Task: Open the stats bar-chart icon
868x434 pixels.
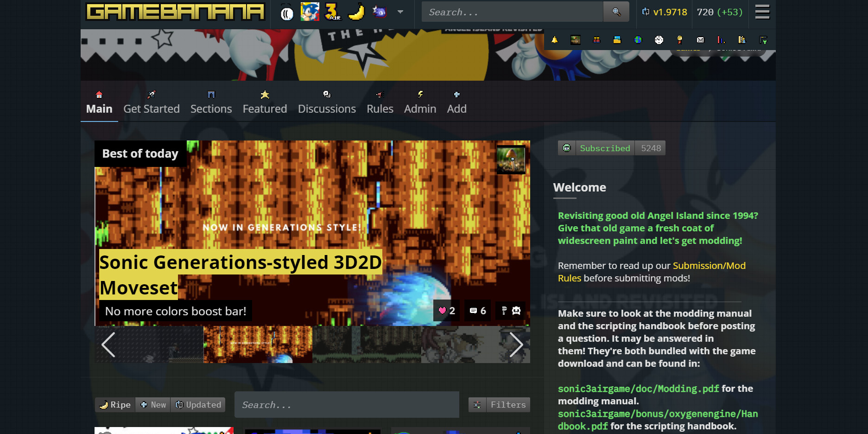Action: tap(721, 39)
